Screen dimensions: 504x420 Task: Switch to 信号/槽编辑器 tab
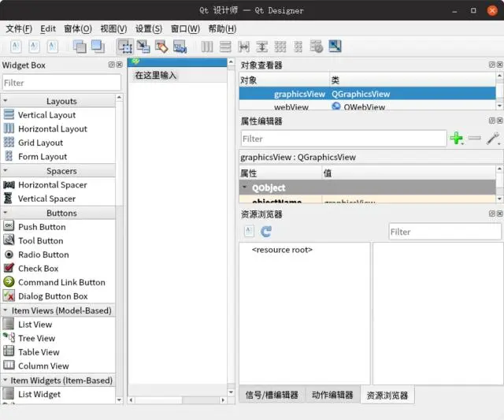click(x=272, y=395)
